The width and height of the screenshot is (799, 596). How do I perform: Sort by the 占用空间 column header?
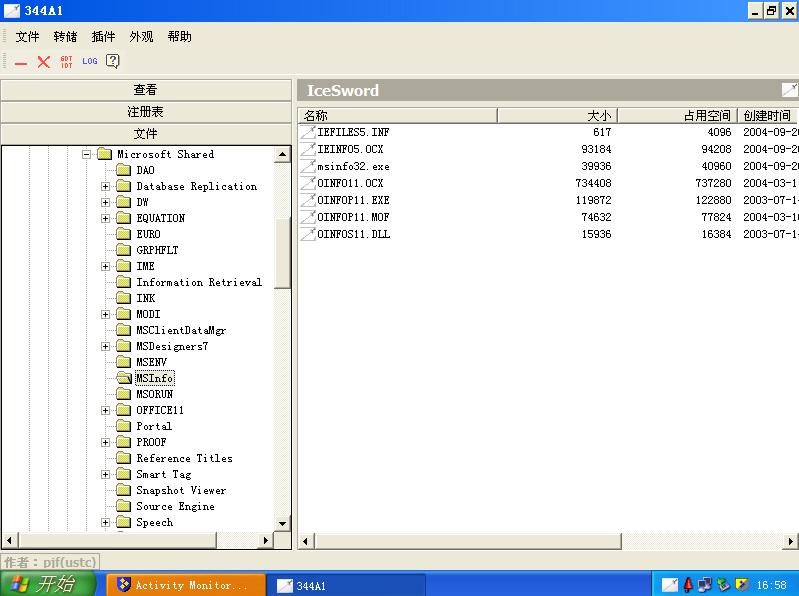677,116
